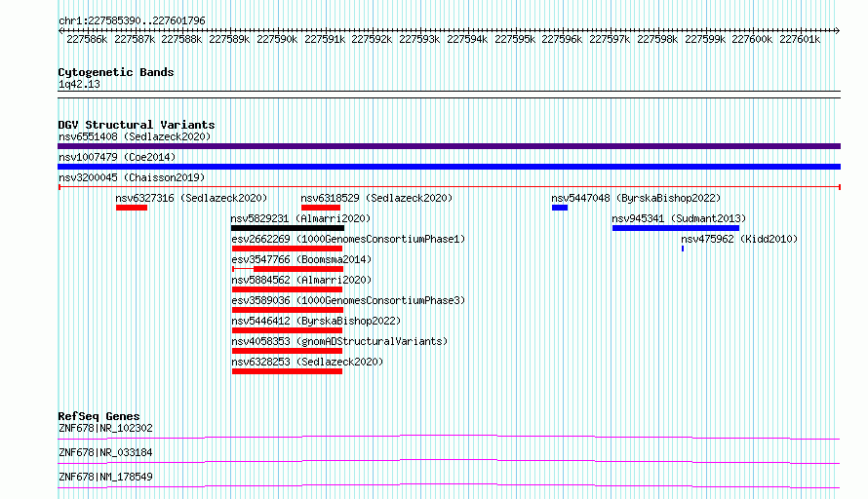Click the red bar under nsv6327316
This screenshot has width=868, height=499.
[x=132, y=208]
